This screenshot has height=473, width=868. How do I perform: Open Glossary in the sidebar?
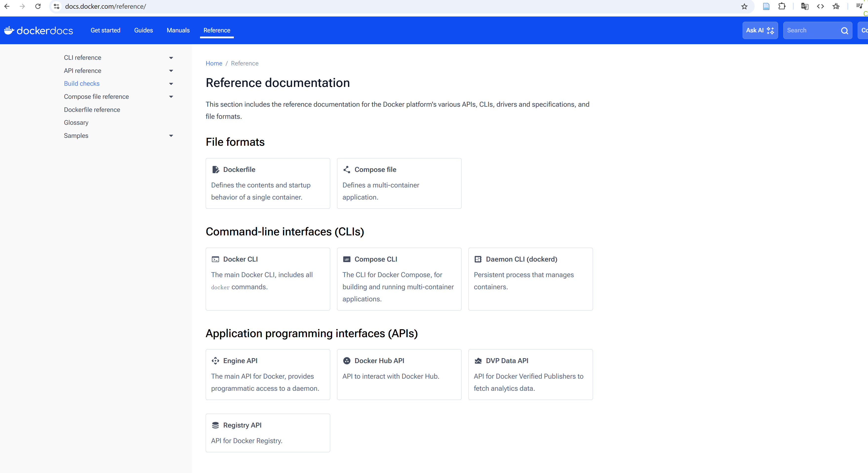pyautogui.click(x=76, y=123)
